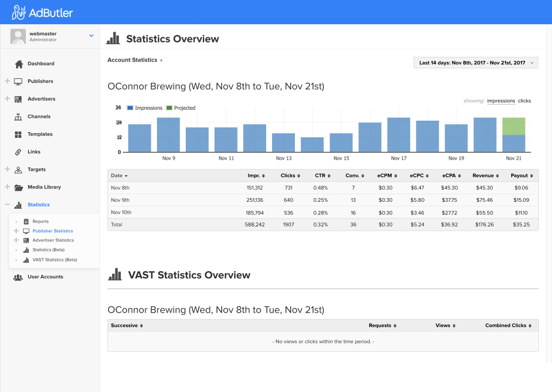Click the Media Library folder icon
Viewport: 552px width, 392px height.
click(x=18, y=187)
